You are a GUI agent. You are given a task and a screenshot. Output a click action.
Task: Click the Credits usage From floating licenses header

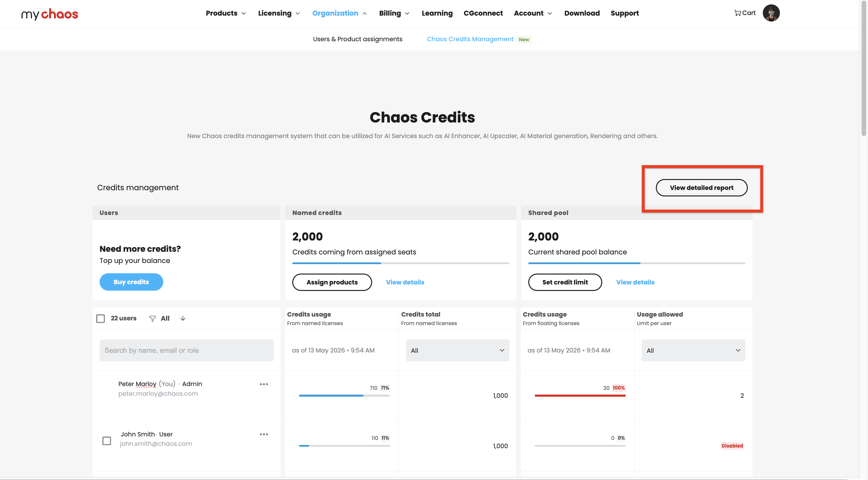(x=551, y=318)
